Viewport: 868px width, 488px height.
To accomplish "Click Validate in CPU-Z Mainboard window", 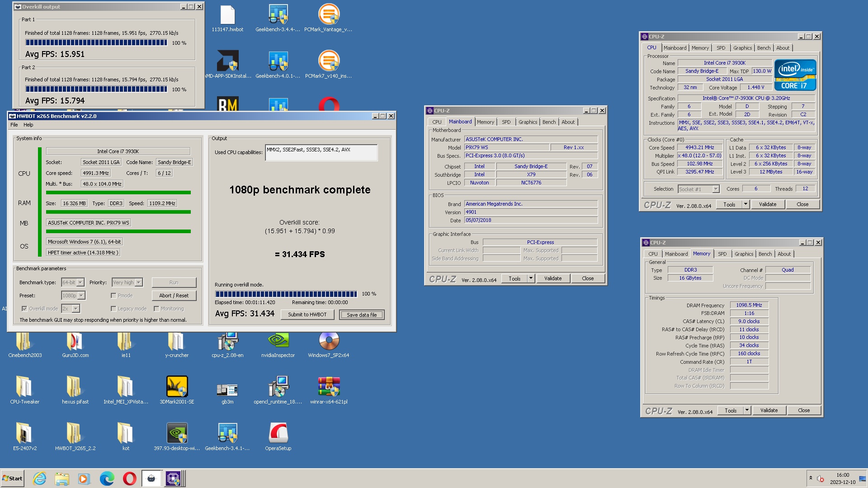I will coord(553,278).
